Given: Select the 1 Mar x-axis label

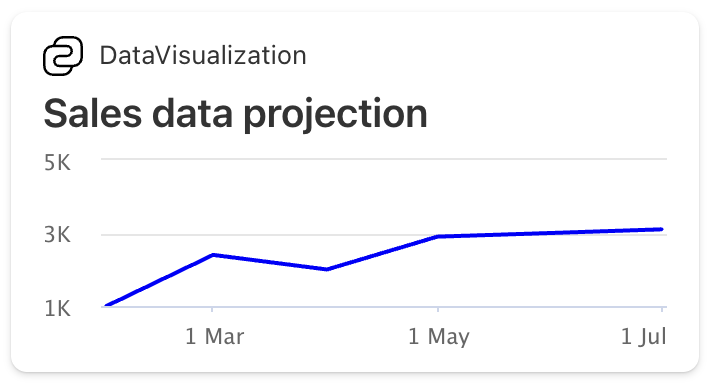Looking at the screenshot, I should (x=215, y=337).
